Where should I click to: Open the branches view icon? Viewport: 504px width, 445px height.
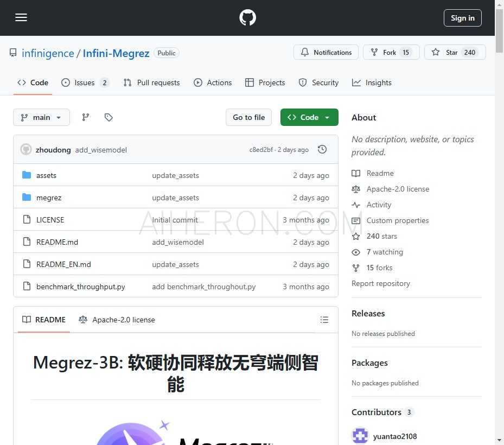[x=85, y=117]
